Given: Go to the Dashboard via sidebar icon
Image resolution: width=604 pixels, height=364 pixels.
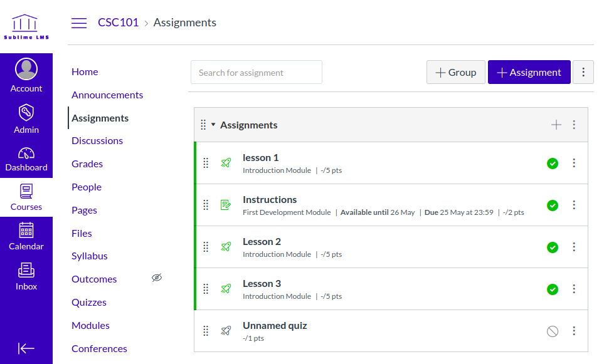Looking at the screenshot, I should [x=26, y=159].
